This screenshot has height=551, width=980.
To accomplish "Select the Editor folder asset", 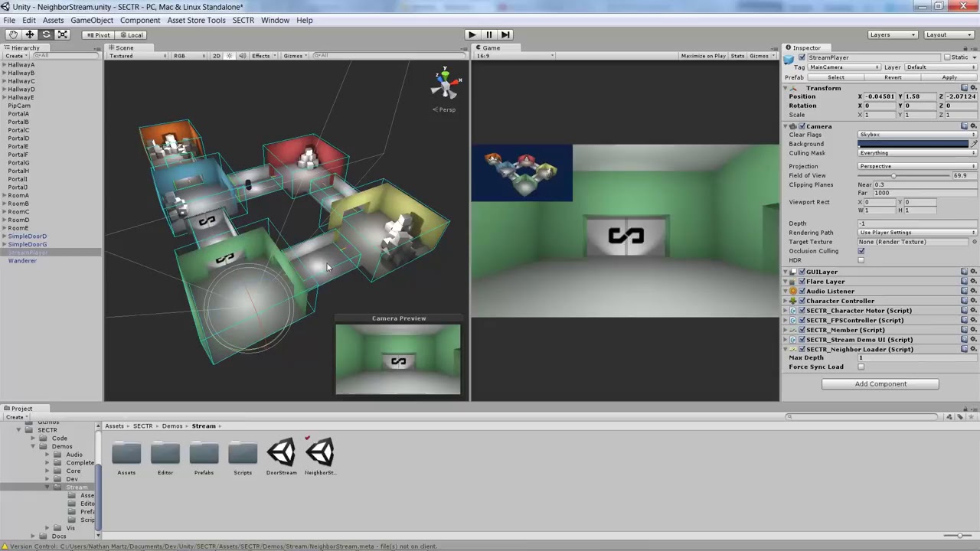I will pos(165,457).
